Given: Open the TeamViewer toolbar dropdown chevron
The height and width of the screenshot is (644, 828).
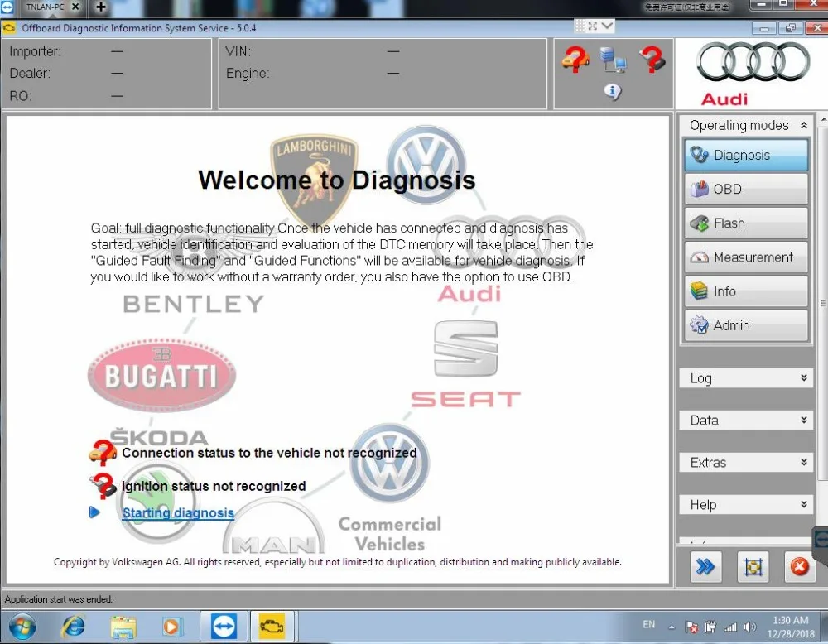Looking at the screenshot, I should [x=607, y=26].
